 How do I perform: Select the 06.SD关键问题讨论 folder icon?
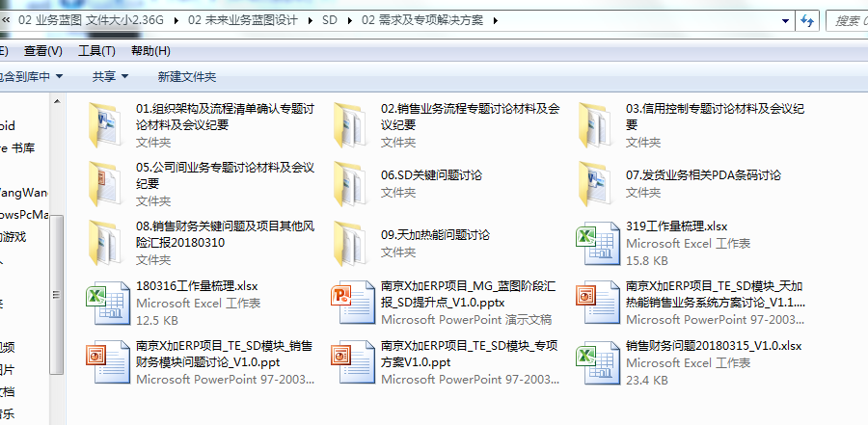[x=351, y=183]
